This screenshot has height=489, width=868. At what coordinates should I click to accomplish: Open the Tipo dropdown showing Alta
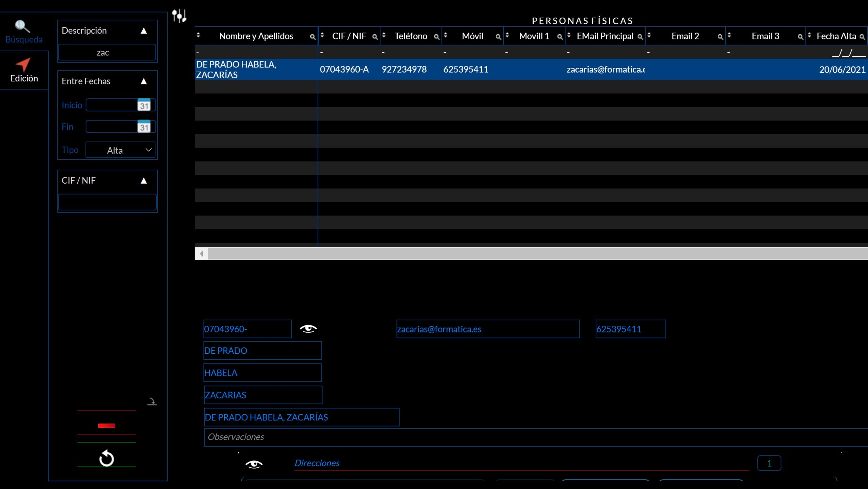(121, 150)
